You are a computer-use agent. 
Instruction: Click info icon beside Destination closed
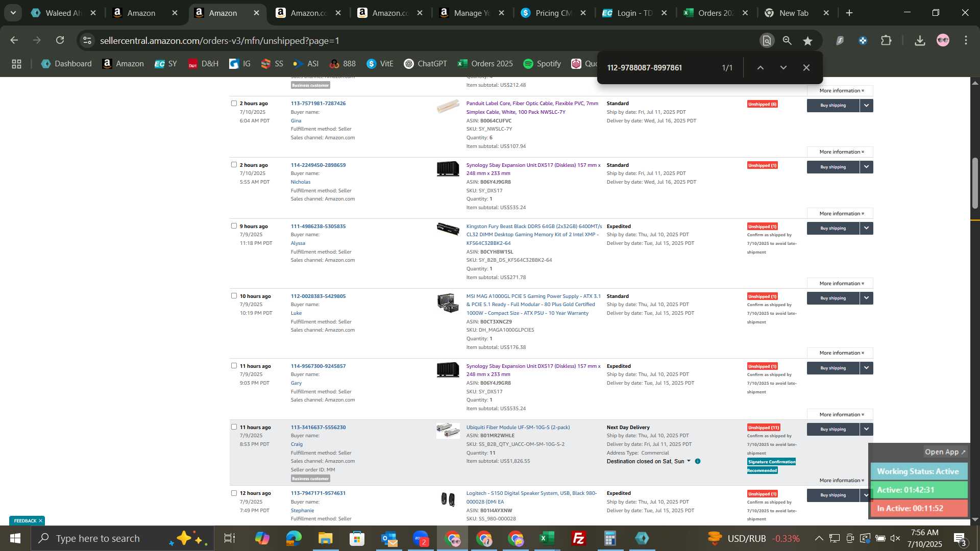coord(698,461)
